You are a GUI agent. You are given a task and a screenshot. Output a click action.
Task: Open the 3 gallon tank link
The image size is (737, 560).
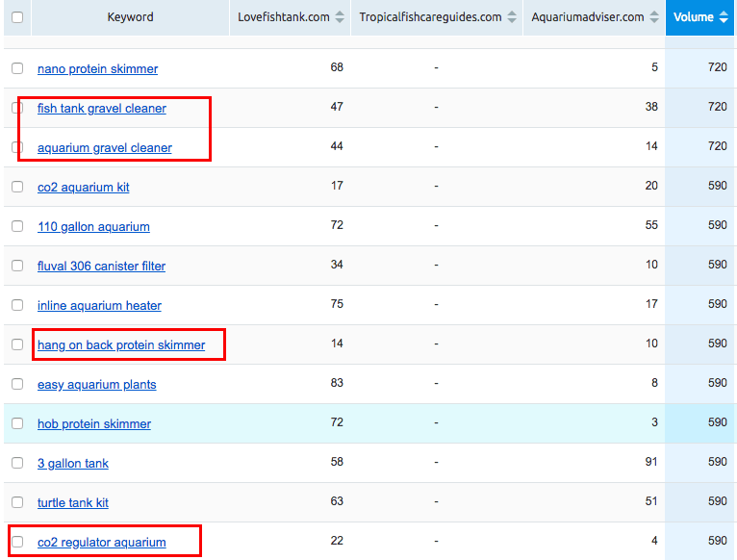(x=73, y=464)
